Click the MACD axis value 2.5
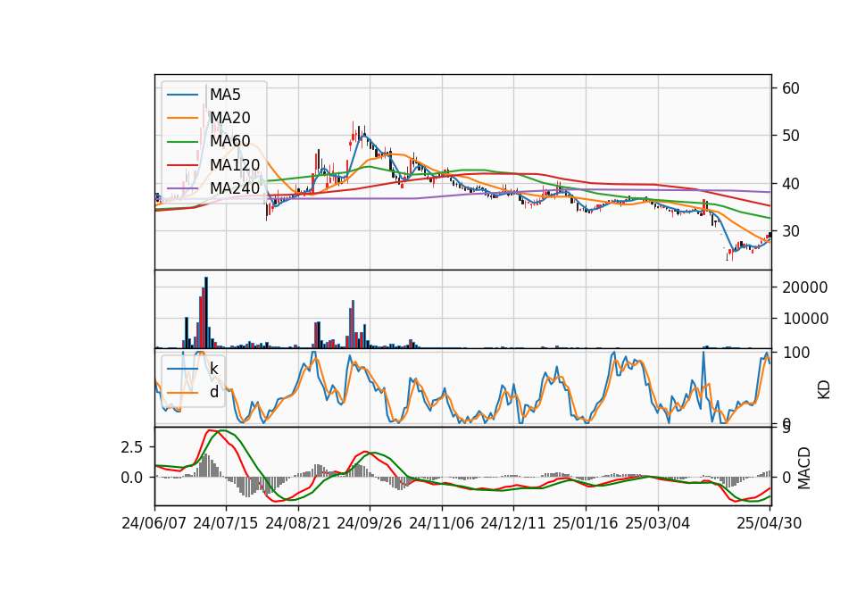 pyautogui.click(x=132, y=447)
